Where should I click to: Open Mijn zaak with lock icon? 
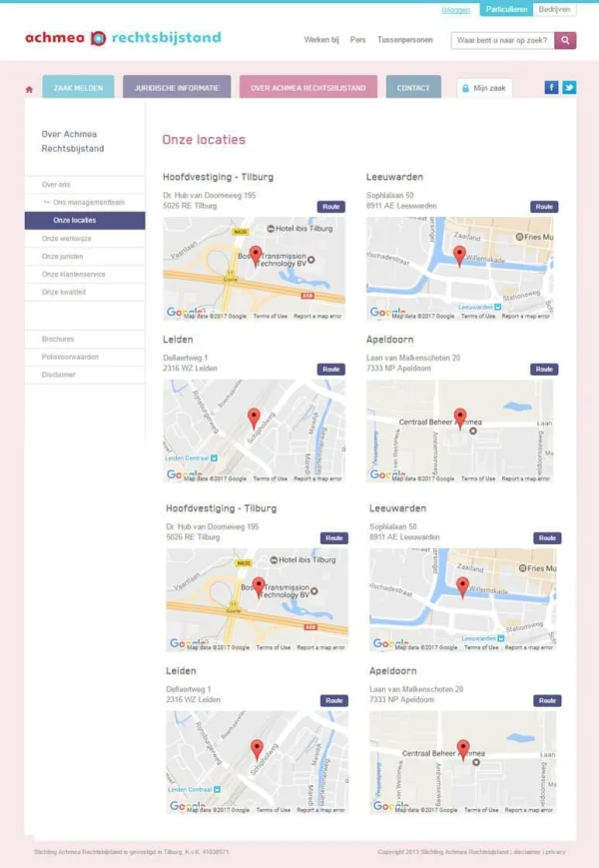[x=484, y=88]
